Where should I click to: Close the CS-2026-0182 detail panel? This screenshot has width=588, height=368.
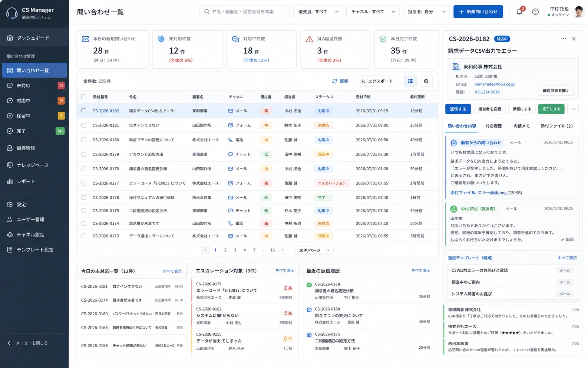[x=574, y=39]
